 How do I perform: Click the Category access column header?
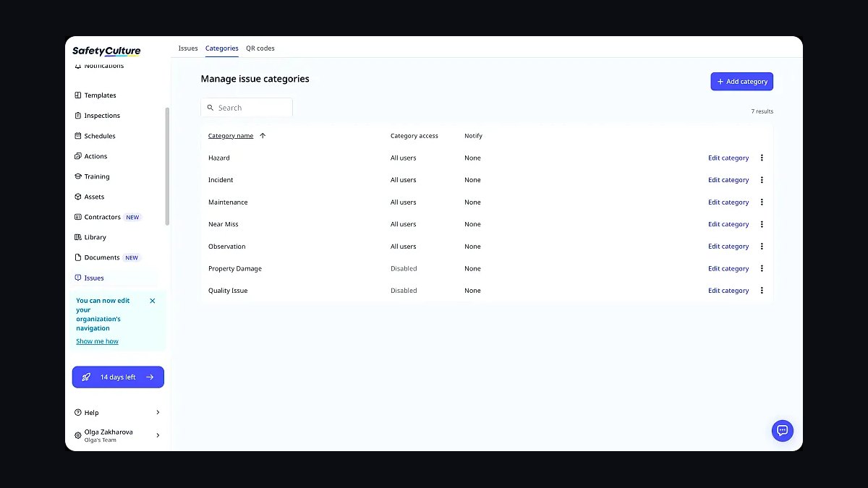coord(414,136)
